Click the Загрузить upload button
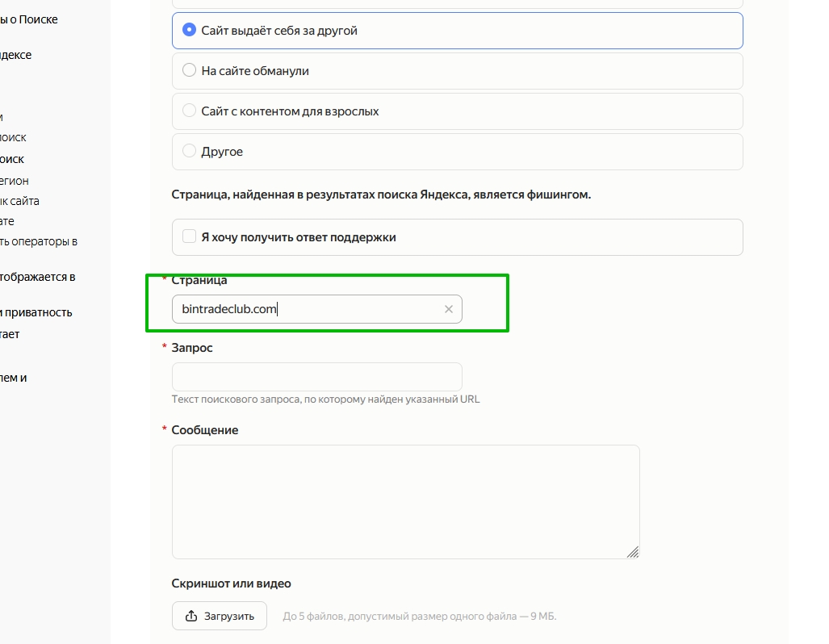The height and width of the screenshot is (644, 829). [220, 616]
